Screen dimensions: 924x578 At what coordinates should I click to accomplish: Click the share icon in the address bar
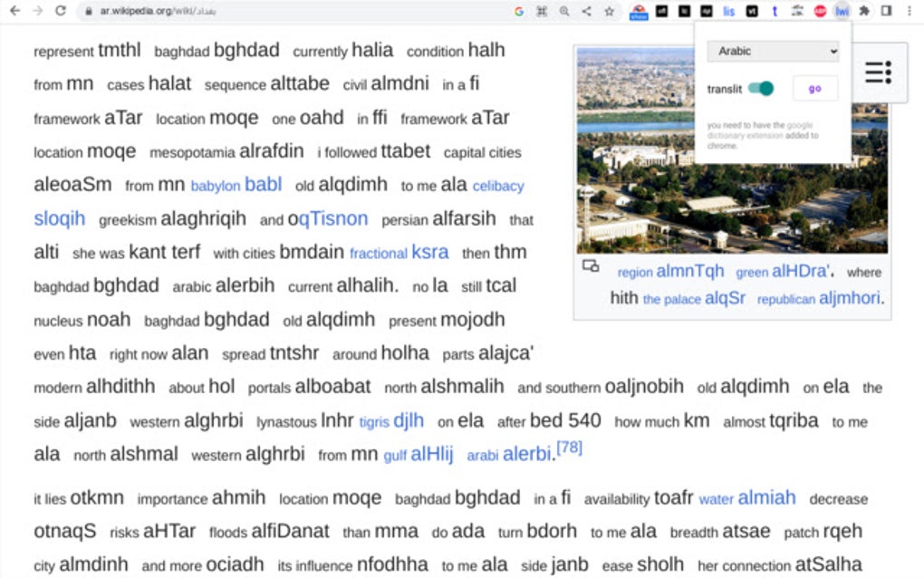pos(587,12)
